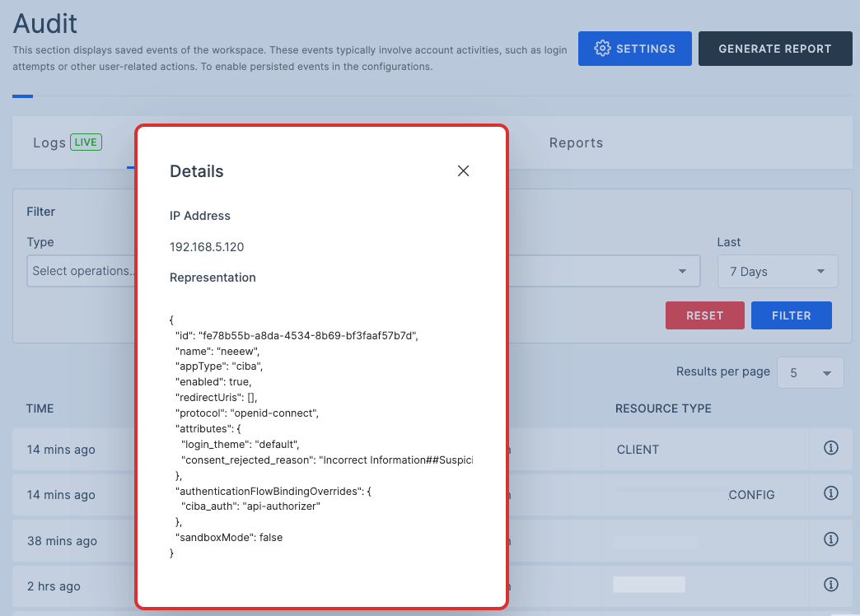Open Results per page dropdown

[x=811, y=373]
